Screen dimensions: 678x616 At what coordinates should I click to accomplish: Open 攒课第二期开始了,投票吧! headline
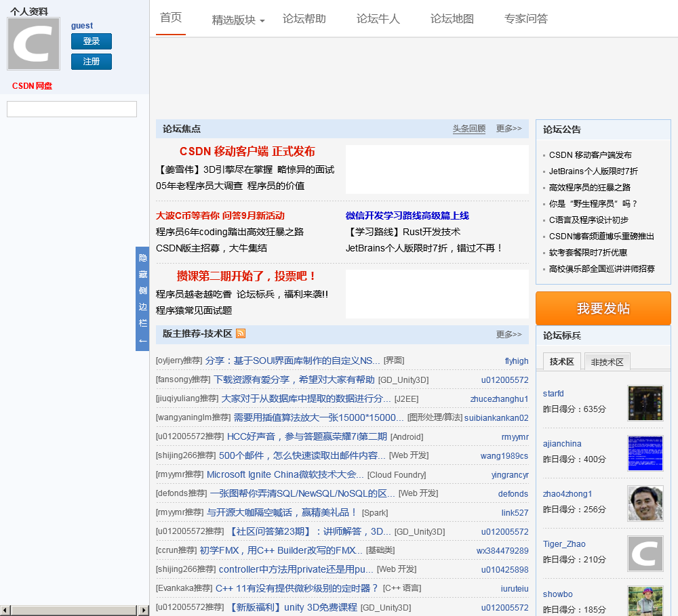click(x=247, y=276)
